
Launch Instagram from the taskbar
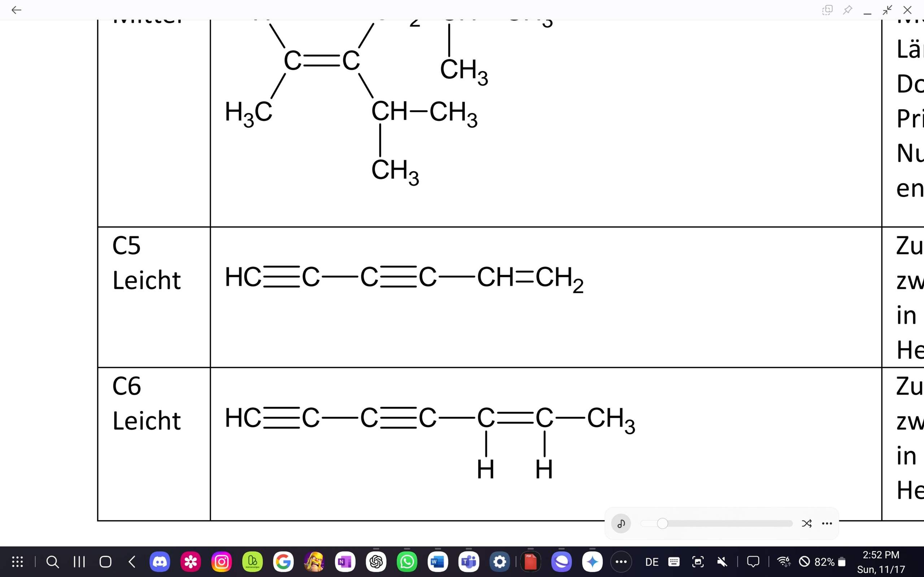pos(222,561)
